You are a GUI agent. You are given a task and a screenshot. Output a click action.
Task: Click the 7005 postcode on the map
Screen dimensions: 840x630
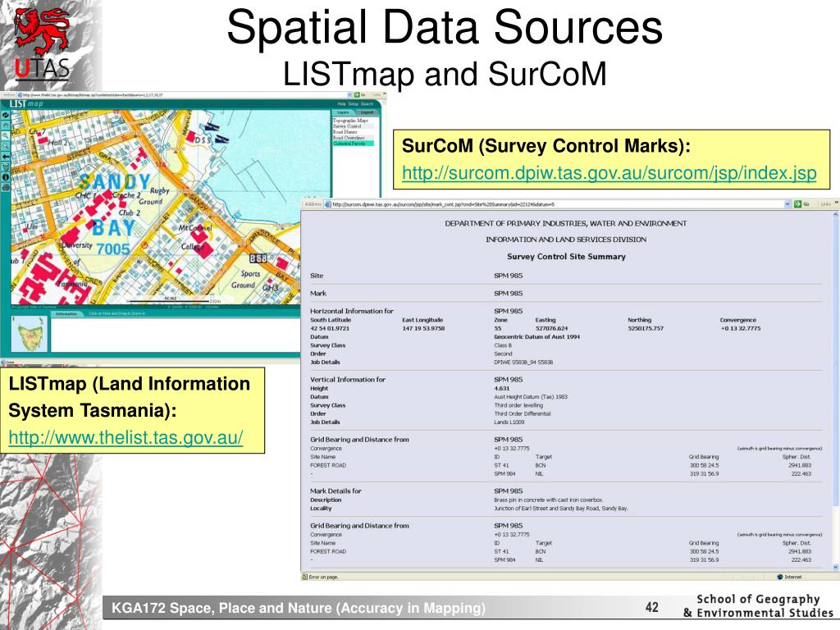[113, 249]
